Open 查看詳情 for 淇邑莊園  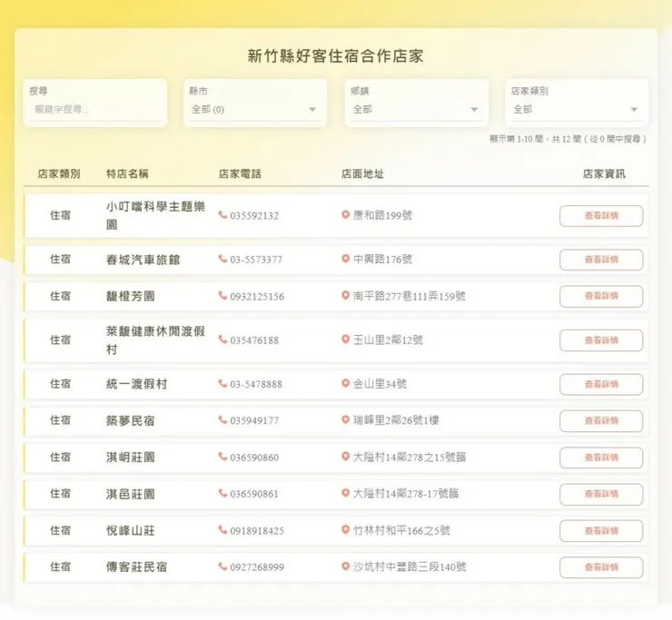[601, 494]
